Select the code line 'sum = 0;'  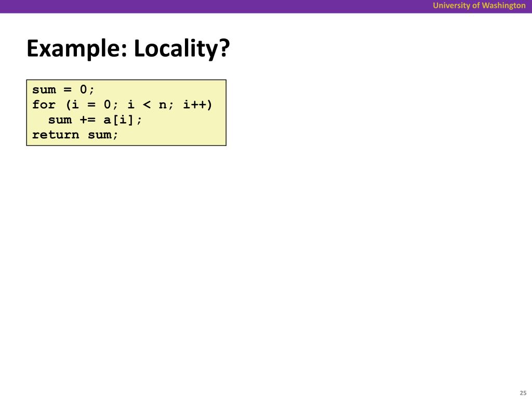pyautogui.click(x=63, y=89)
